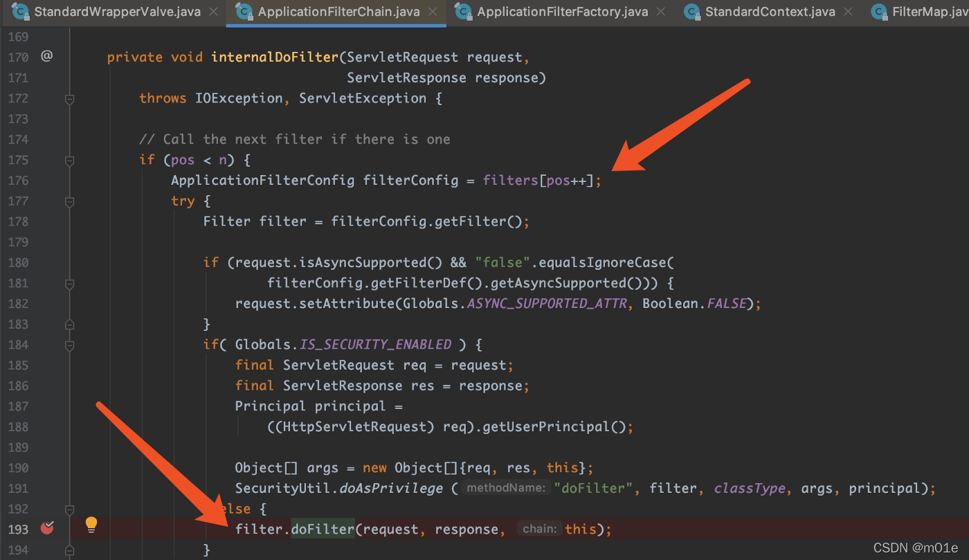Close the StandardContext.java tab
969x560 pixels.
click(x=848, y=12)
